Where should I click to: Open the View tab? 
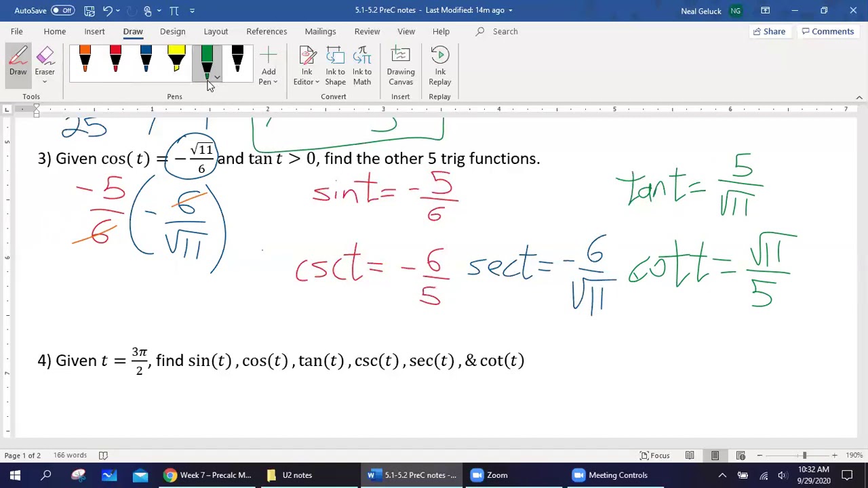406,31
